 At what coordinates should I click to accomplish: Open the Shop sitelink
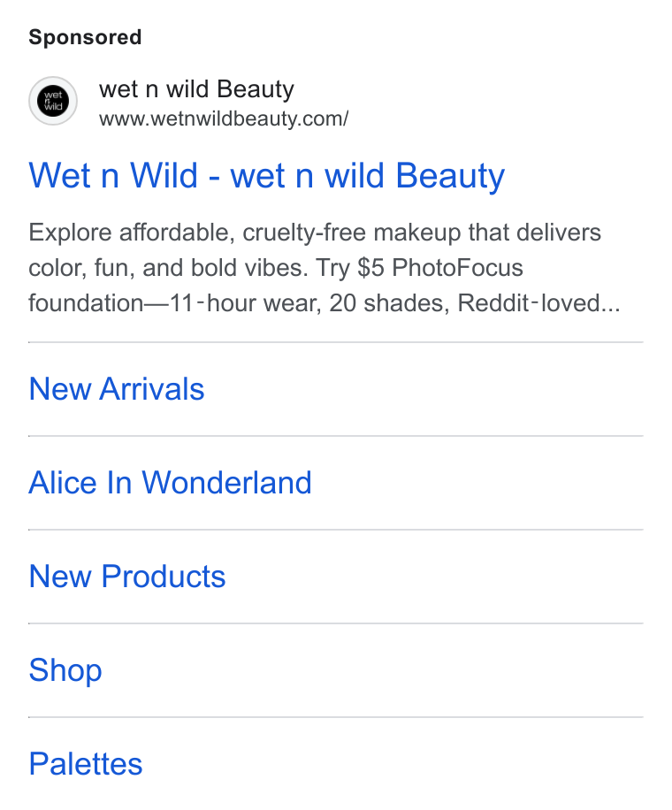pyautogui.click(x=65, y=670)
